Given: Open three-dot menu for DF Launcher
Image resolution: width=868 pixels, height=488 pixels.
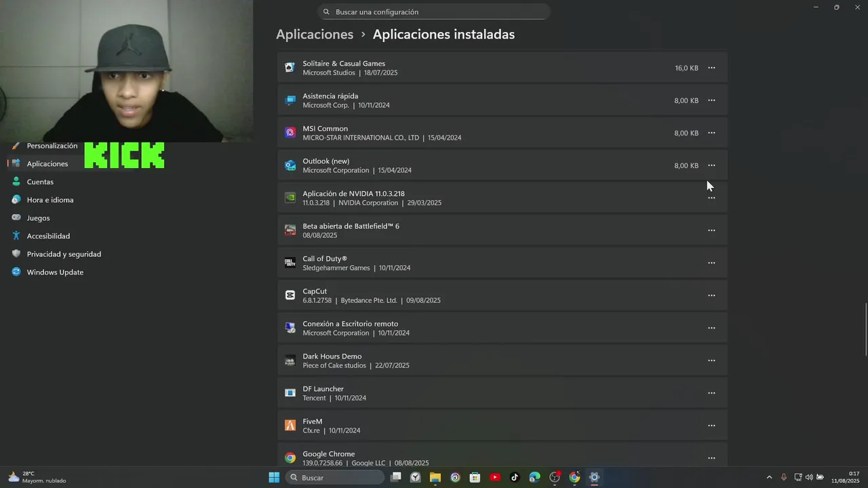Looking at the screenshot, I should [x=711, y=393].
